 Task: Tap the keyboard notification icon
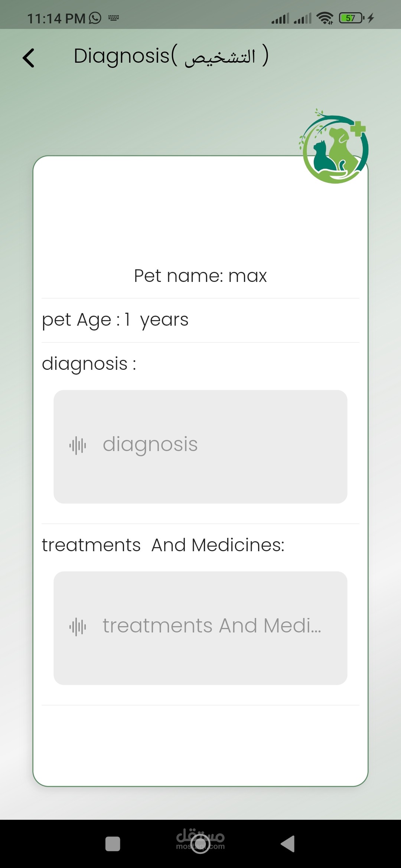coord(114,18)
